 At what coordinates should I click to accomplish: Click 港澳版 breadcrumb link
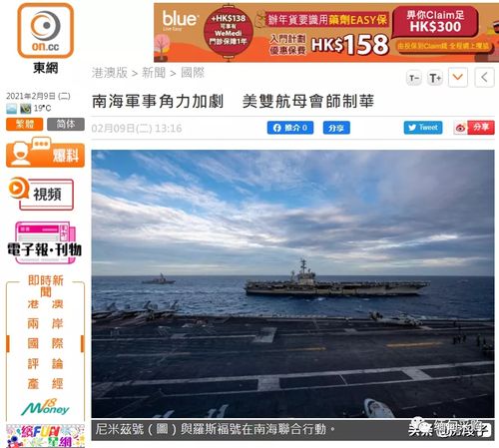point(110,73)
